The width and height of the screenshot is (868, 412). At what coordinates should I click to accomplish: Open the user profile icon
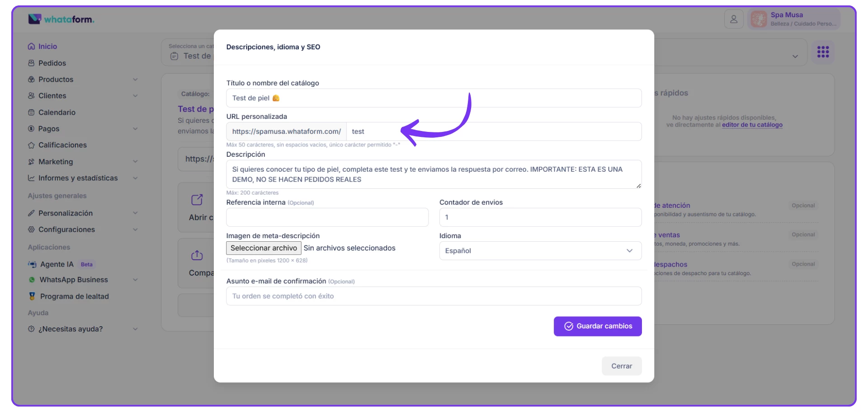click(x=733, y=19)
